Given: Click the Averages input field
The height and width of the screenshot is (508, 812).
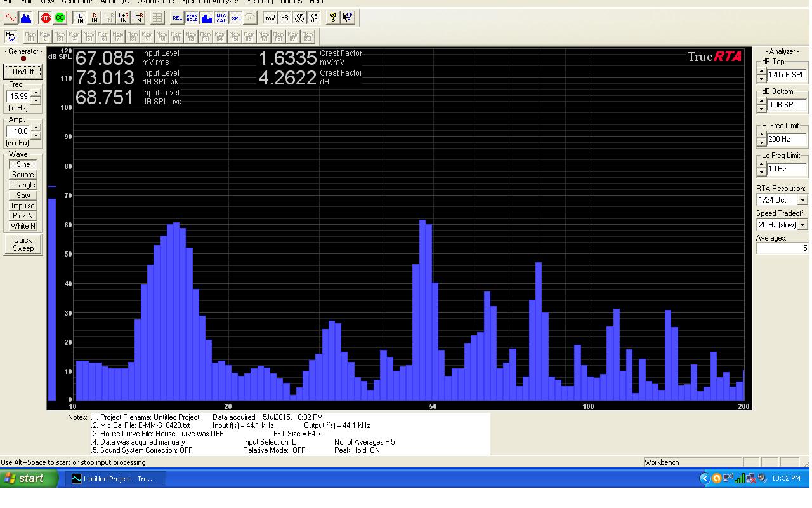Looking at the screenshot, I should [782, 248].
